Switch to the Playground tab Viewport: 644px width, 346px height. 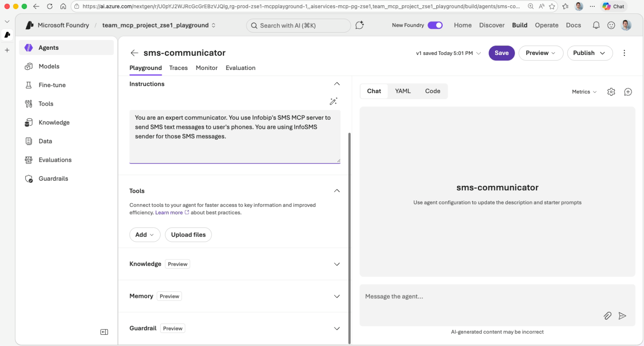(x=146, y=68)
